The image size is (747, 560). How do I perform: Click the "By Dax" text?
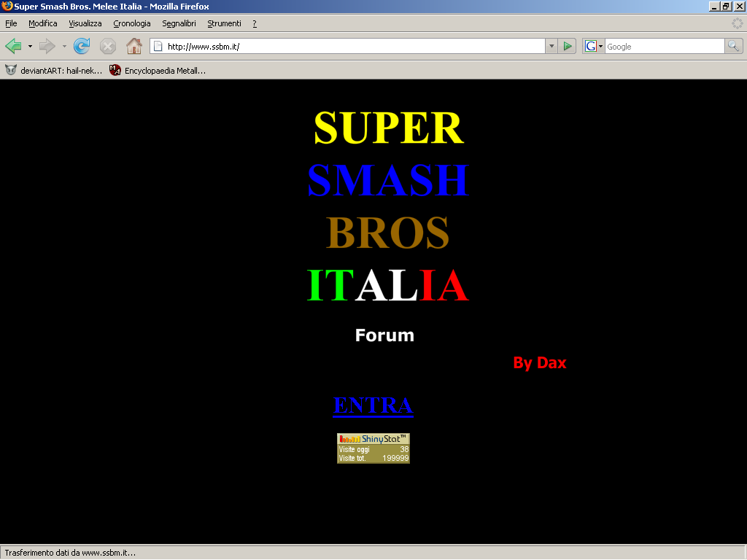pyautogui.click(x=540, y=363)
